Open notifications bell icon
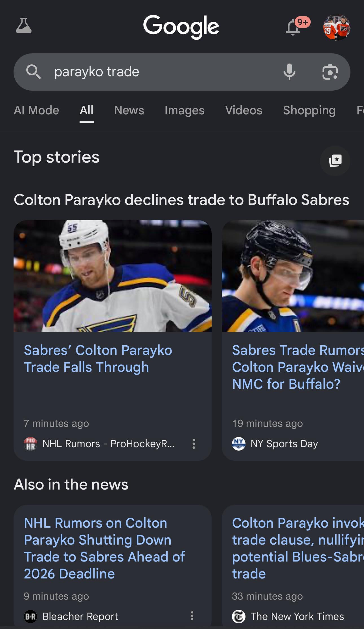 pyautogui.click(x=293, y=28)
